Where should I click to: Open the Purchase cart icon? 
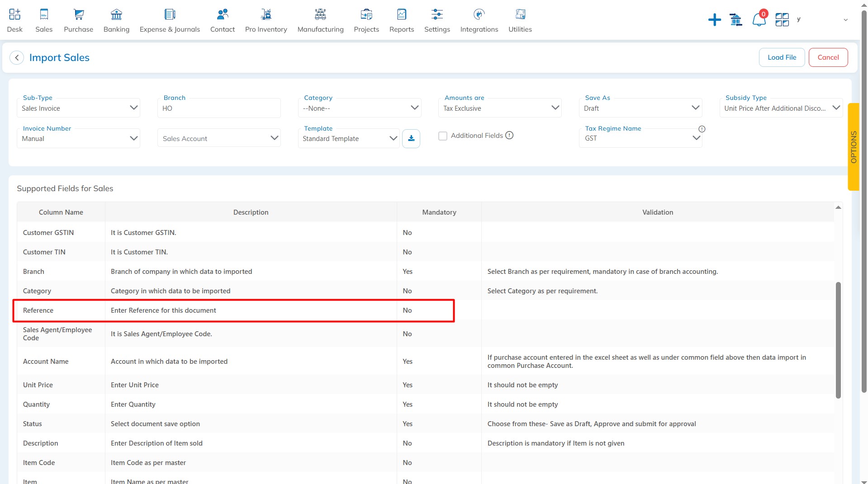tap(79, 14)
